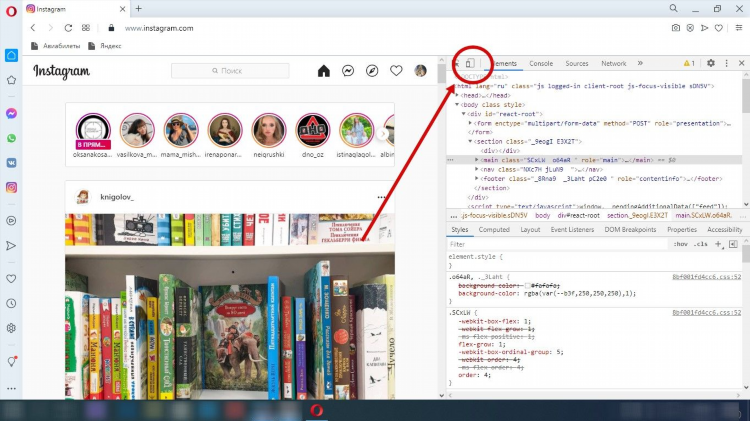This screenshot has width=750, height=421.
Task: Open the top stylesheet link beside .o64aR
Action: click(706, 277)
